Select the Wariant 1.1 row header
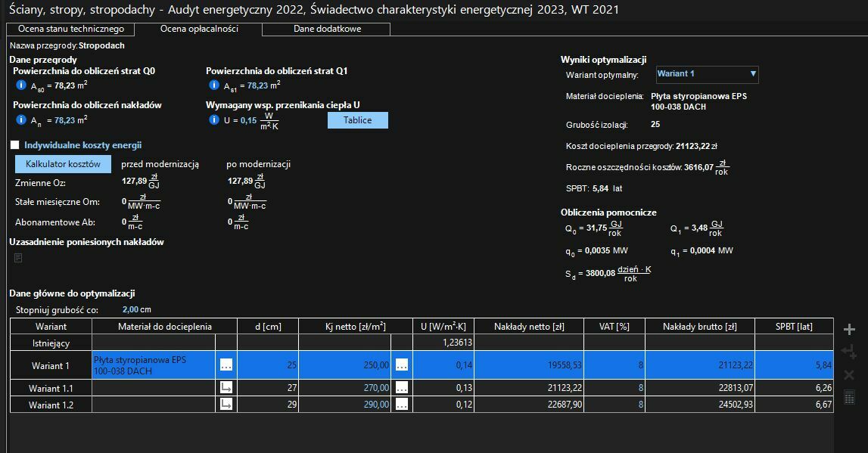The height and width of the screenshot is (453, 868). [x=51, y=388]
